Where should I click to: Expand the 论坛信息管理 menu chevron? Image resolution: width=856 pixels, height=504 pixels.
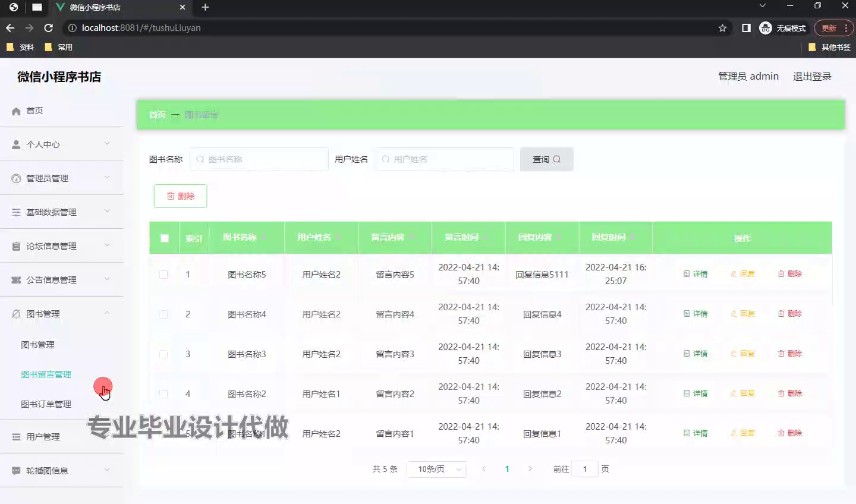tap(107, 245)
